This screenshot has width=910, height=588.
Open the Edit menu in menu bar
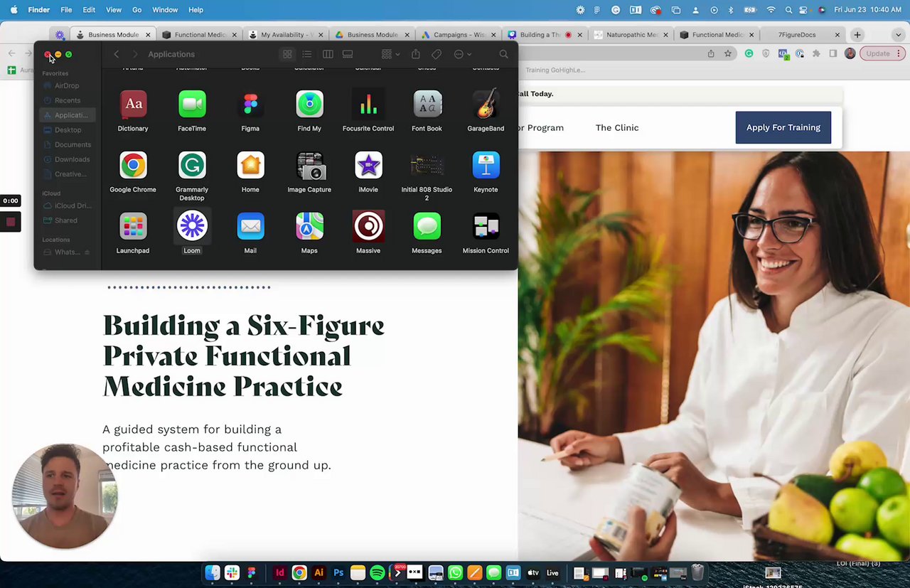(89, 10)
